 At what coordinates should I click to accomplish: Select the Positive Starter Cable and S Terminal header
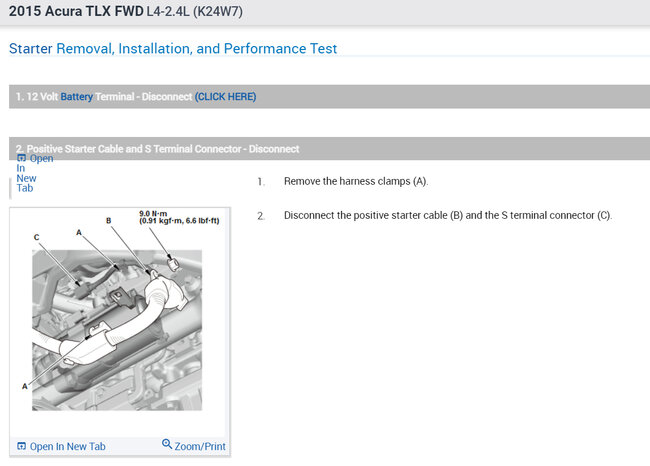click(x=330, y=148)
